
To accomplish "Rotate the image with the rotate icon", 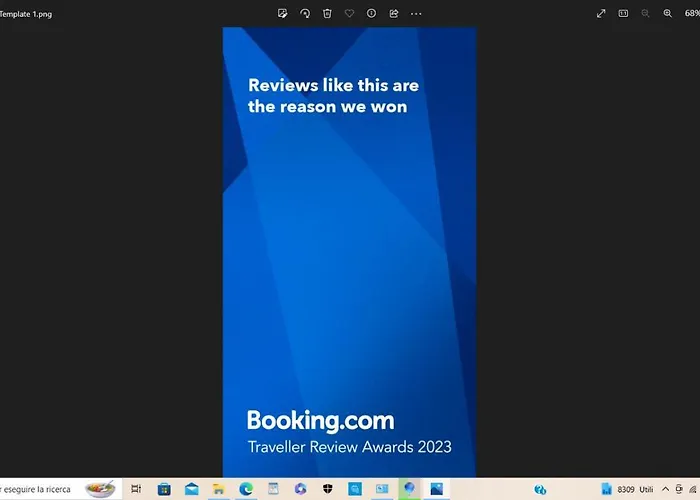I will click(x=305, y=13).
